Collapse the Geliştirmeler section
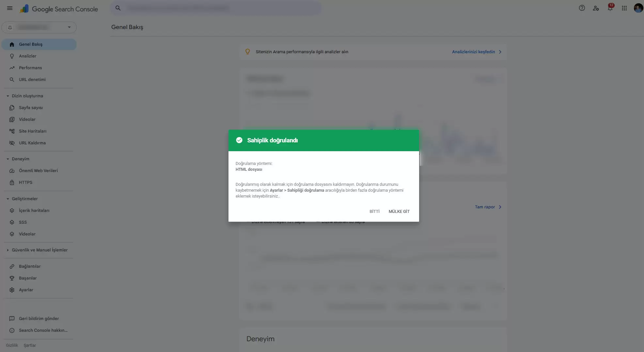Image resolution: width=644 pixels, height=352 pixels. coord(8,199)
